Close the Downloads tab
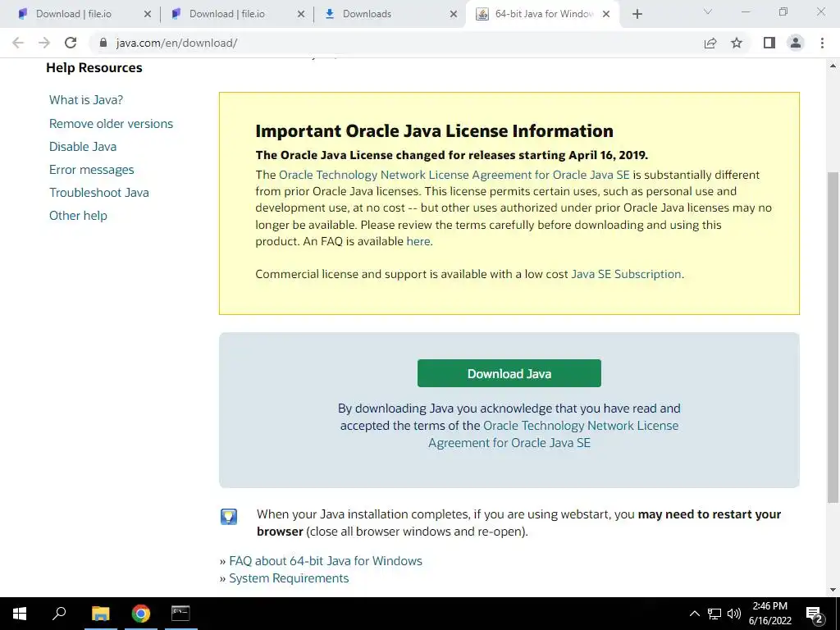This screenshot has width=840, height=630. pos(454,14)
